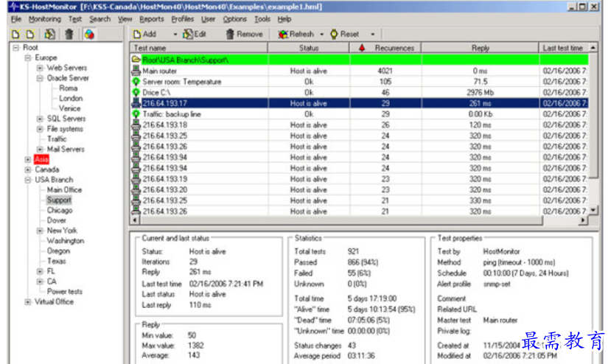Open the File menu

click(16, 19)
